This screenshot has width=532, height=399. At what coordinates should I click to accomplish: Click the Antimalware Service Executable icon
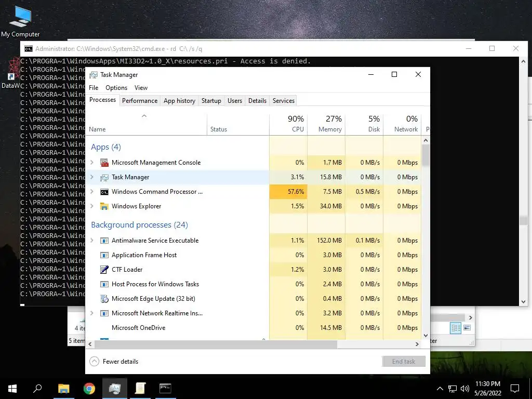[104, 241]
